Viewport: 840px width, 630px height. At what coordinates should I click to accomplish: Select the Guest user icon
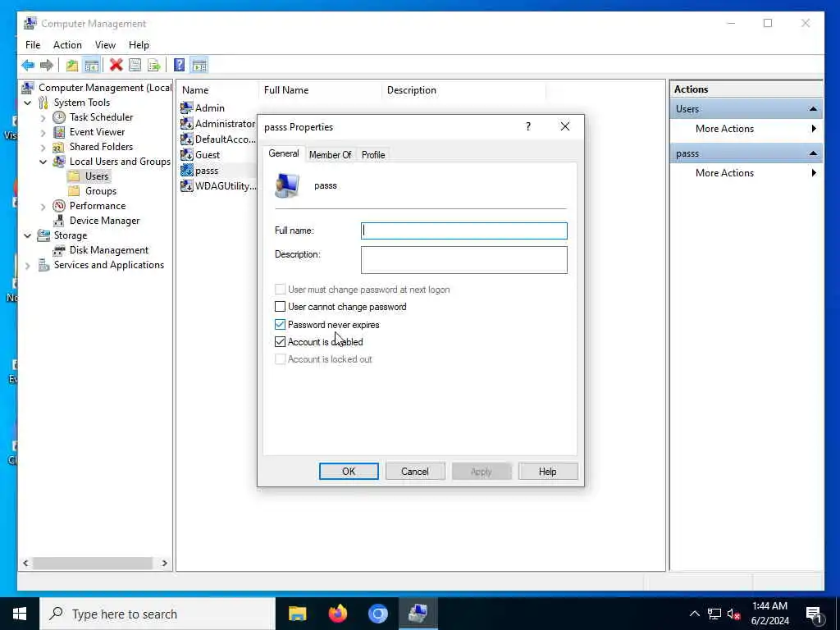pos(186,155)
